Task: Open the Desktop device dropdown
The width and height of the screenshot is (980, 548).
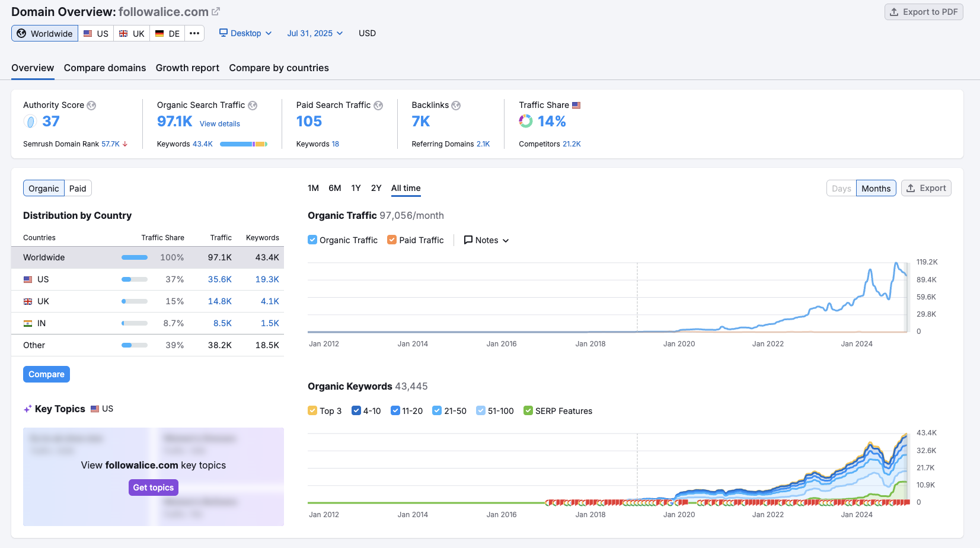Action: tap(245, 33)
